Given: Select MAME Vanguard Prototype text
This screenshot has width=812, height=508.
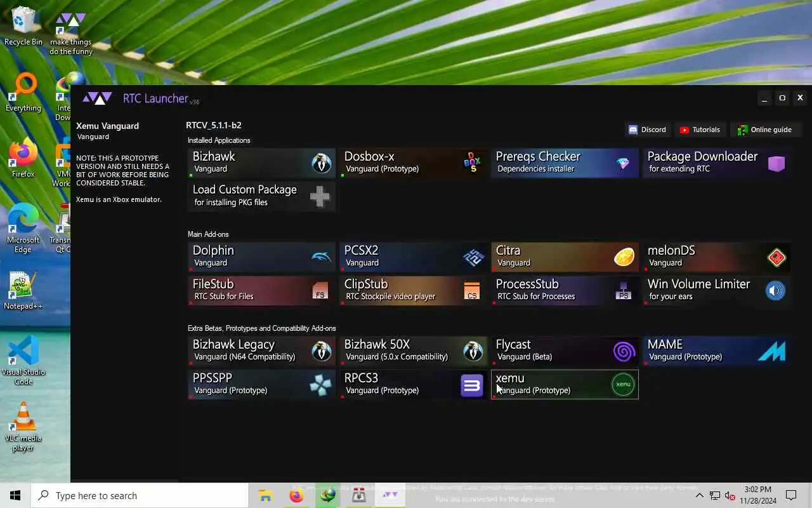Looking at the screenshot, I should (685, 357).
